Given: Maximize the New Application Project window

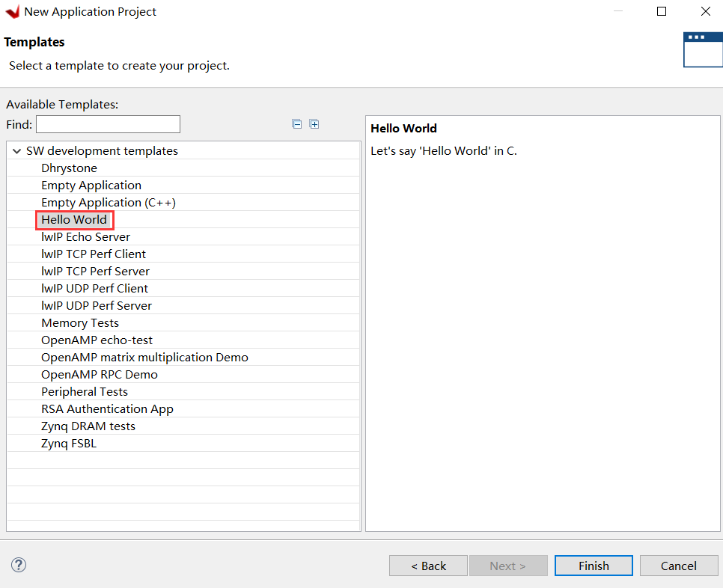Looking at the screenshot, I should pyautogui.click(x=661, y=11).
